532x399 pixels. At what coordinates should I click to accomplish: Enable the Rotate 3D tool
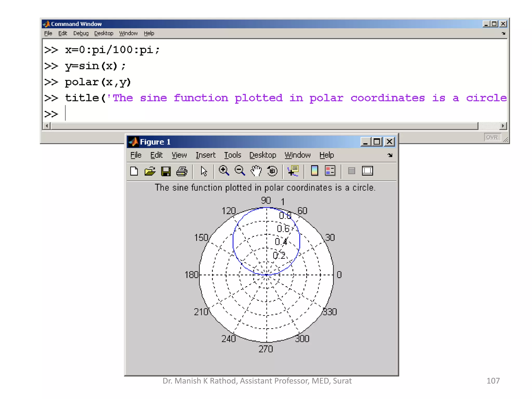[x=272, y=171]
